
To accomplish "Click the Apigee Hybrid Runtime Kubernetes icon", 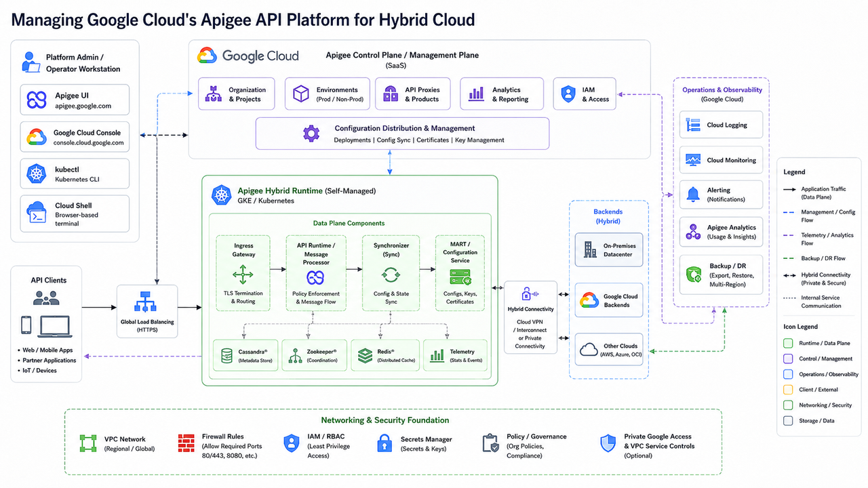I will click(221, 195).
